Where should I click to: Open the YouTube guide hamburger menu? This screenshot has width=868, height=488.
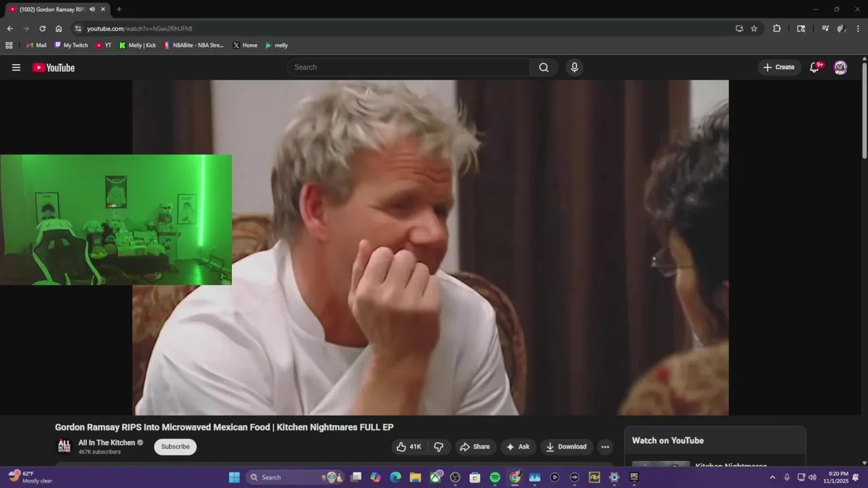point(16,67)
